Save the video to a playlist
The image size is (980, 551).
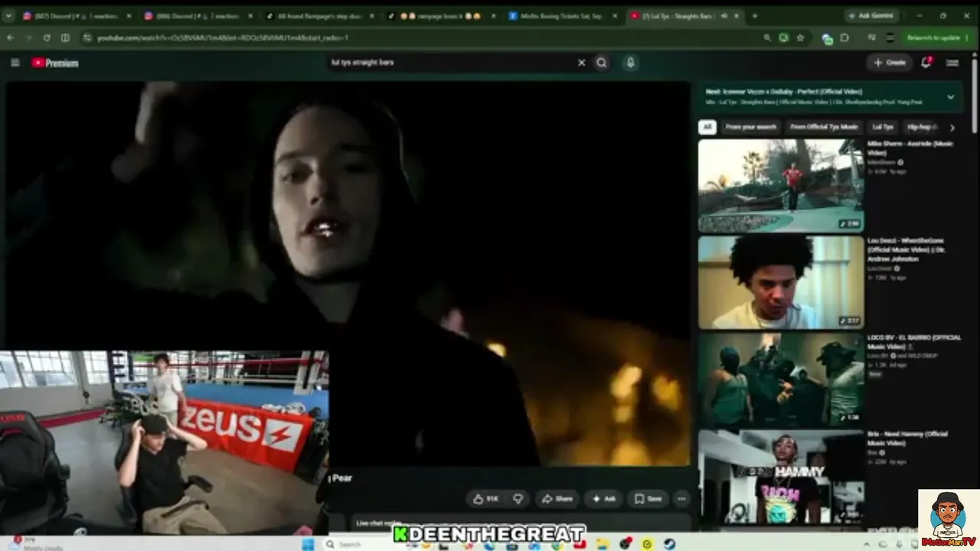(648, 499)
